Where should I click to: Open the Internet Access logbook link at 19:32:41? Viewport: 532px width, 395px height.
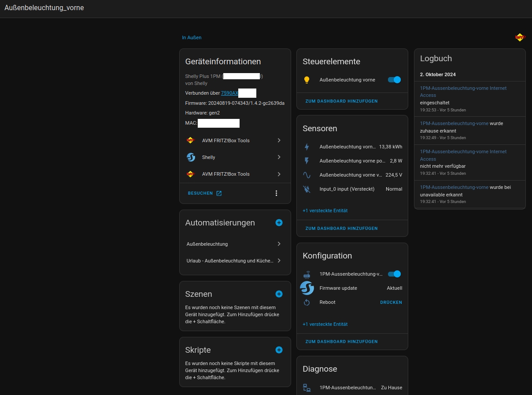tap(463, 155)
